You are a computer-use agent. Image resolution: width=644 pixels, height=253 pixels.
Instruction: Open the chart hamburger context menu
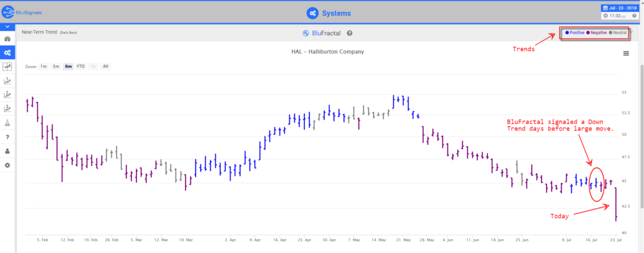pos(626,53)
